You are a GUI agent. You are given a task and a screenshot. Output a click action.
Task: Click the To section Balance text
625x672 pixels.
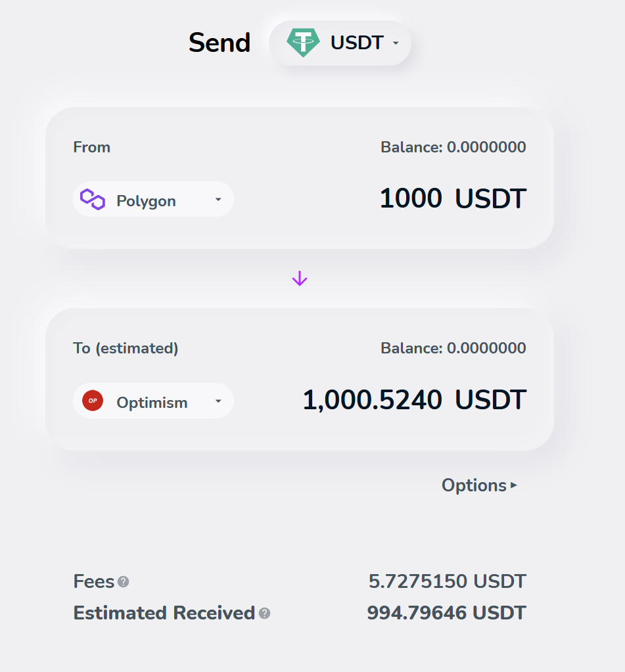[x=453, y=347]
